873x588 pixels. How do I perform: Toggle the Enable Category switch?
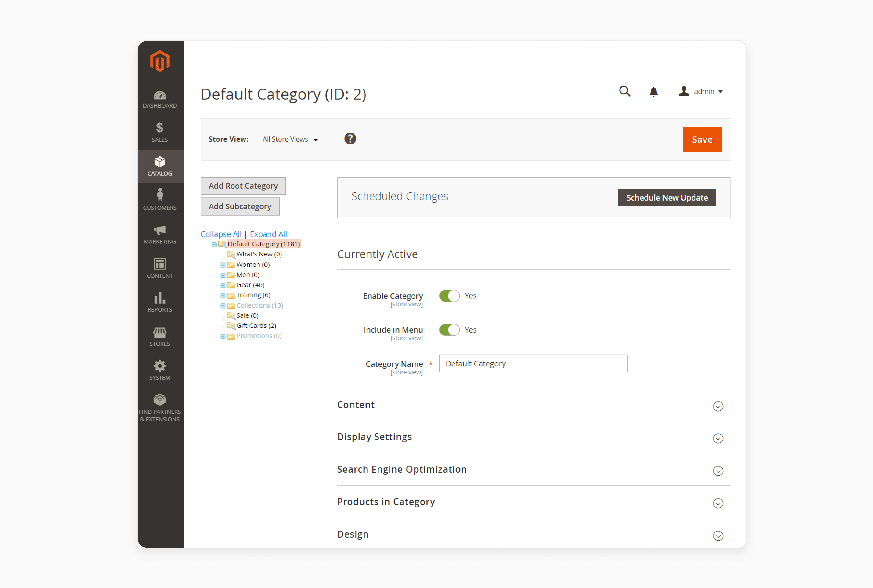coord(449,296)
